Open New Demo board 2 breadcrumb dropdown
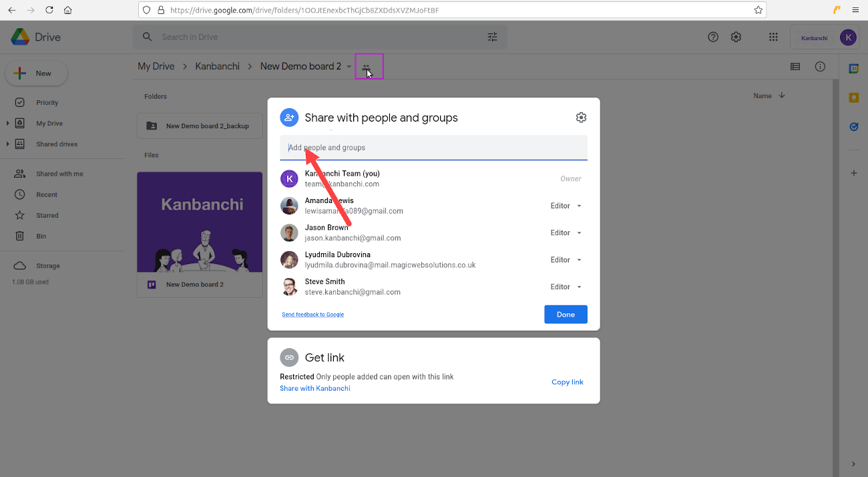Screen dimensions: 868x477 (349, 67)
